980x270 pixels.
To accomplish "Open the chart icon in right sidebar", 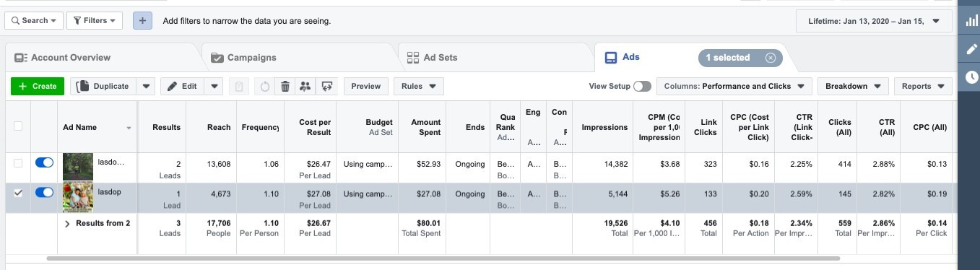I will [971, 21].
